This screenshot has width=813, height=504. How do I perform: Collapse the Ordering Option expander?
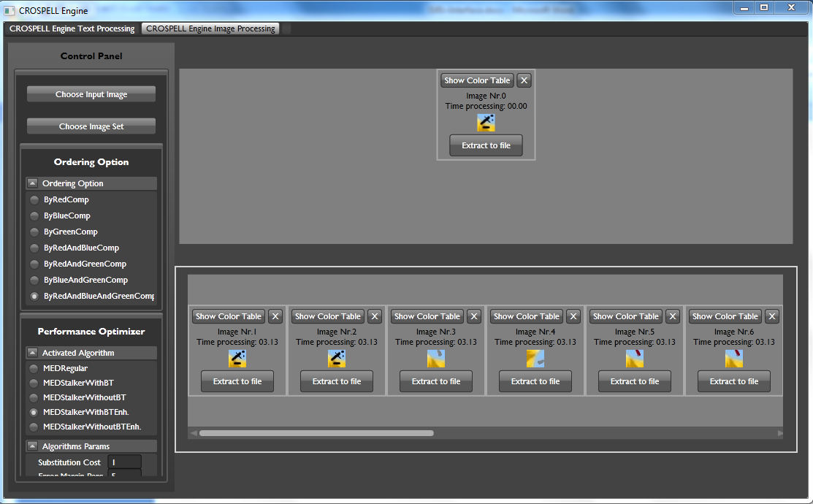[33, 183]
